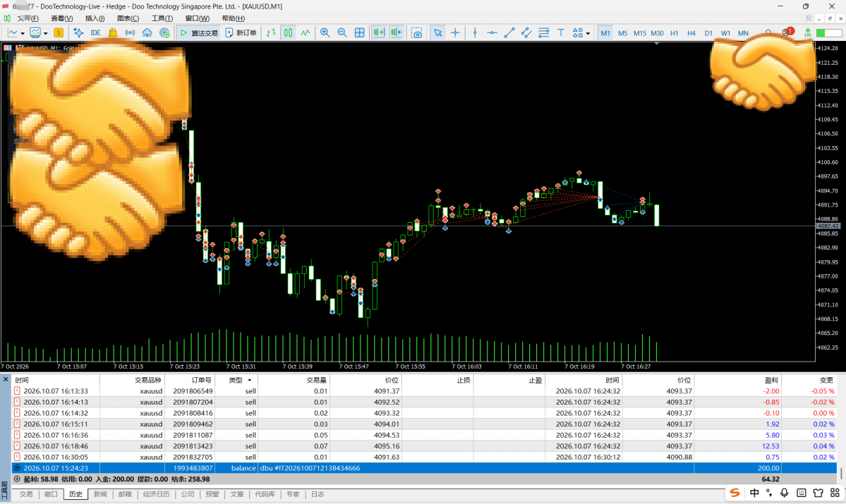The width and height of the screenshot is (846, 504).
Task: Switch to the 经济日历 tab
Action: tap(157, 493)
